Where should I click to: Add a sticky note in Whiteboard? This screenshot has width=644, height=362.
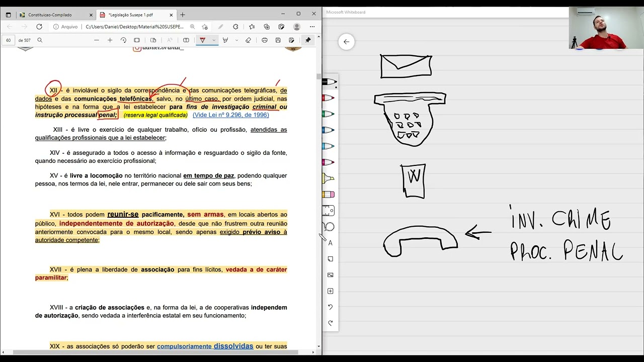click(330, 259)
